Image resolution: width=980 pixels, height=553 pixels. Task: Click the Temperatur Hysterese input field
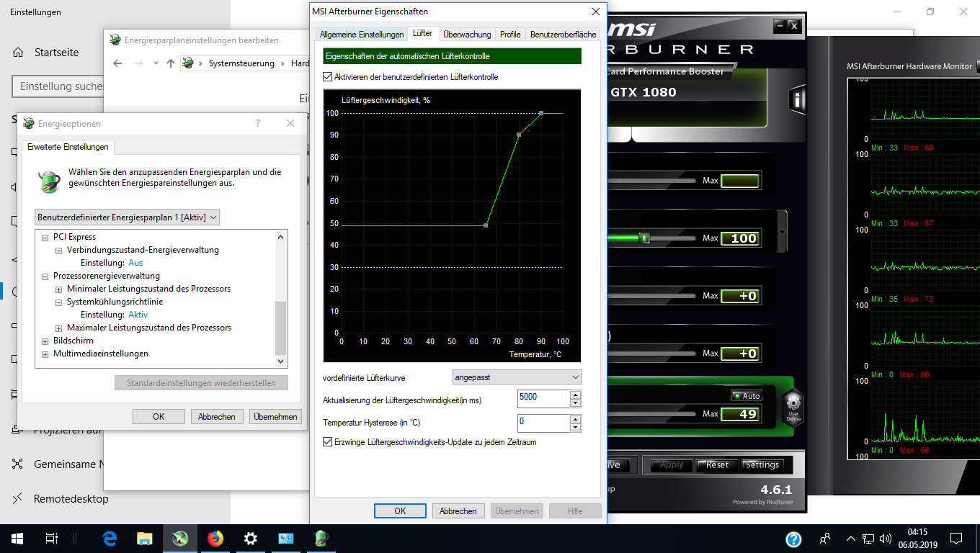tap(544, 423)
